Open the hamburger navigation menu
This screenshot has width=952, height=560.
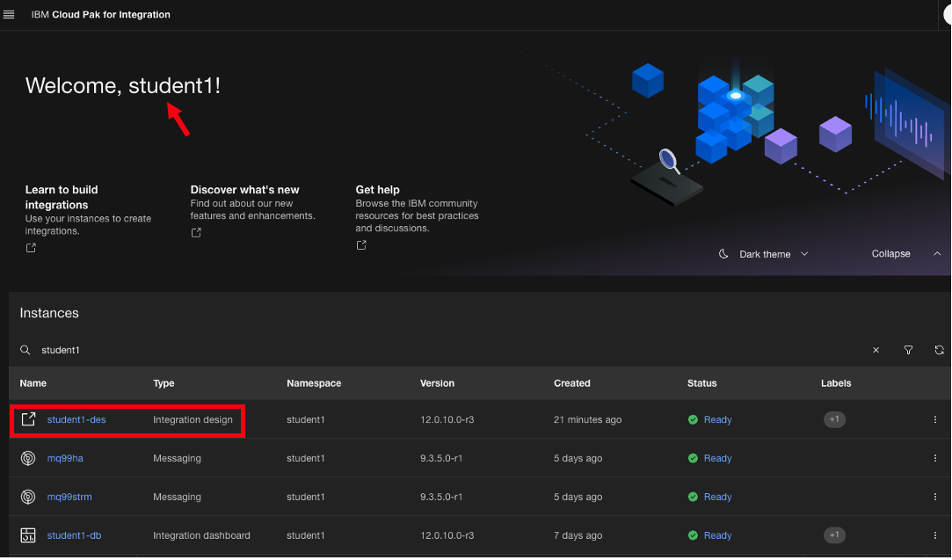click(x=10, y=15)
